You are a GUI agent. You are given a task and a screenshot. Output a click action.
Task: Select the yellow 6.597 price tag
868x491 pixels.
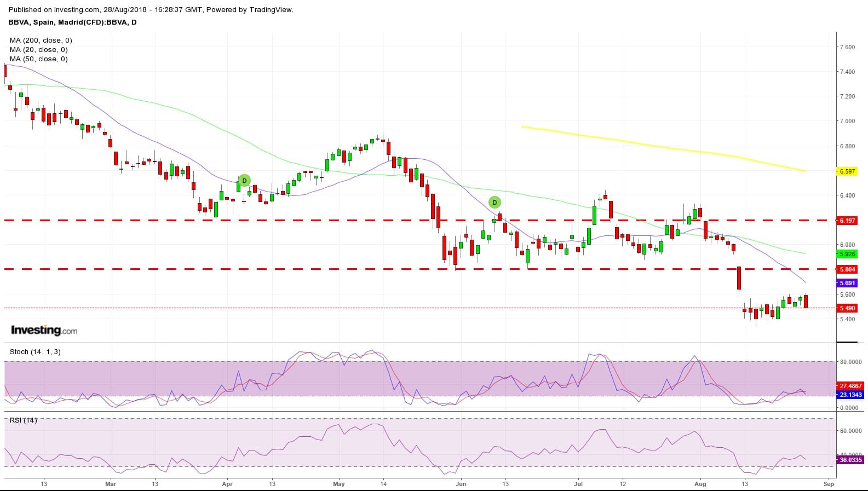click(847, 171)
